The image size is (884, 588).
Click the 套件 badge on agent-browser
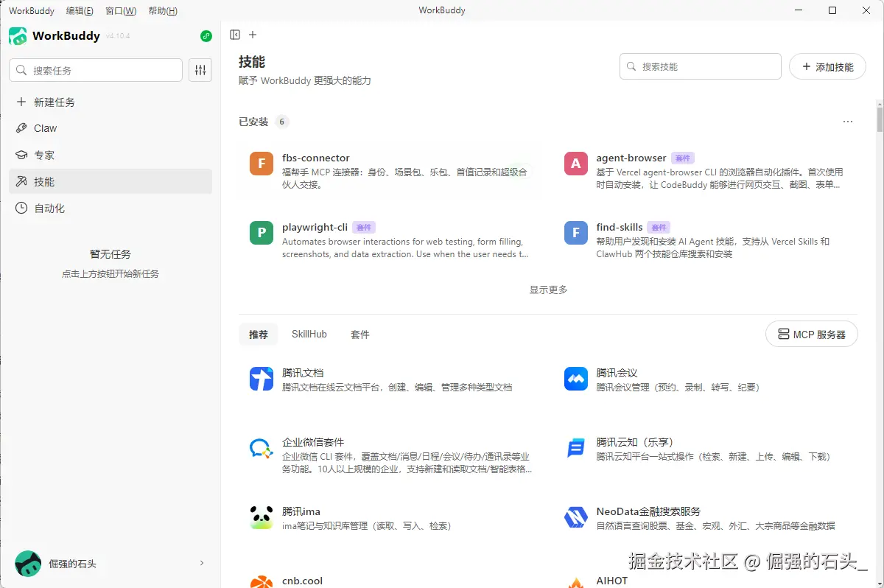pos(683,158)
